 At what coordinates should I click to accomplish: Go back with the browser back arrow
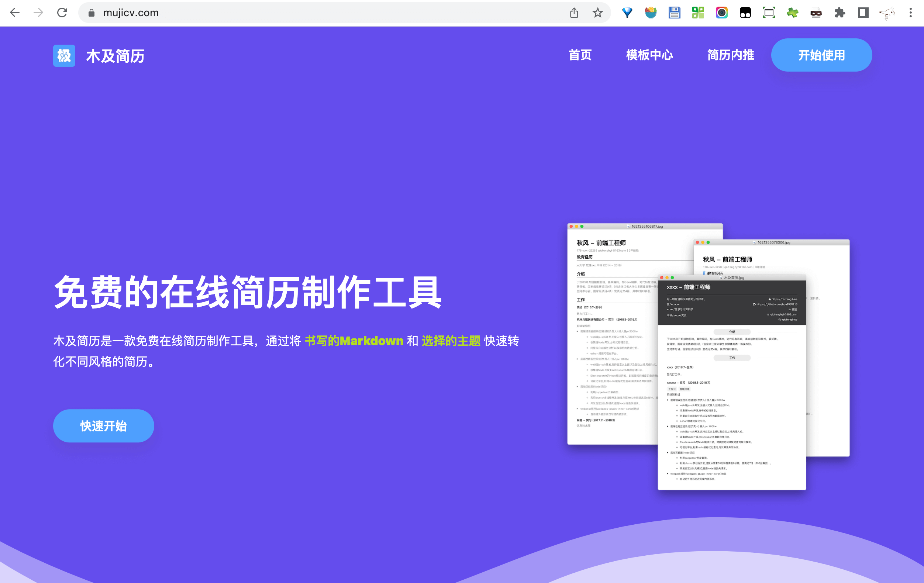15,13
